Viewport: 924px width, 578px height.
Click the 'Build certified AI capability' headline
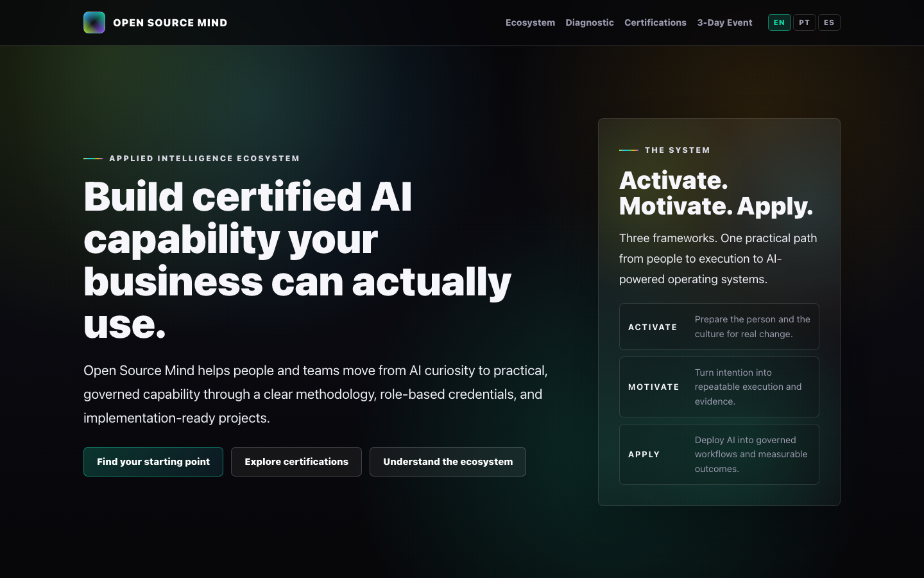coord(297,260)
